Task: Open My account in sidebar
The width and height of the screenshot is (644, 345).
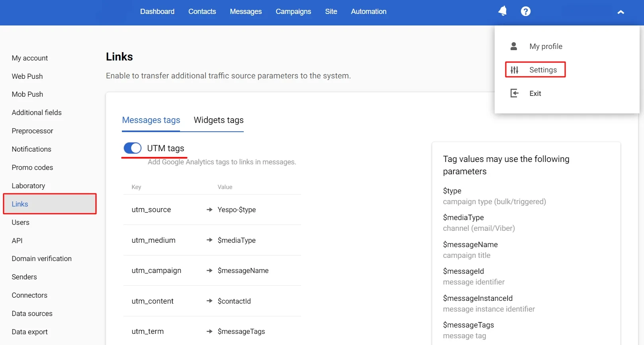Action: (29, 58)
